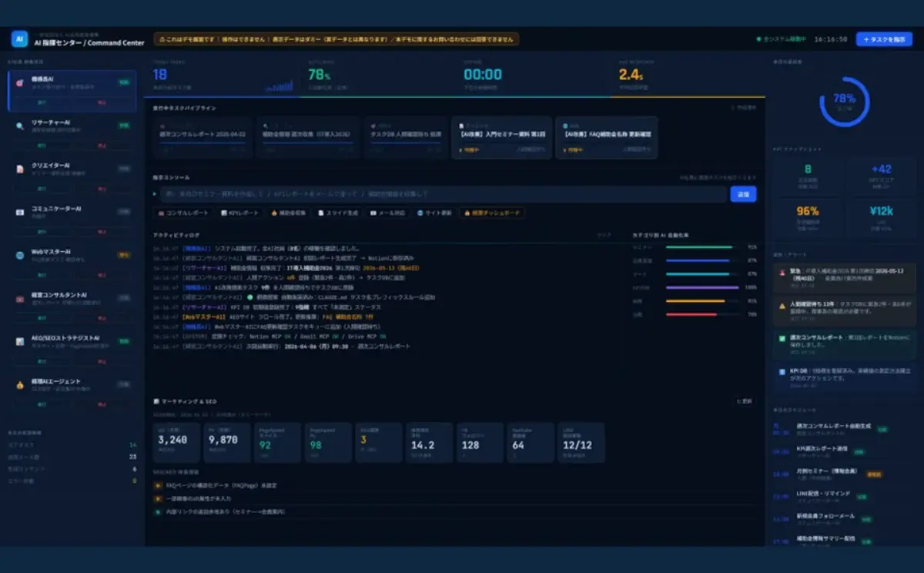Viewport: 924px width, 573px height.
Task: Click the マーケティング & SEO section icon
Action: click(x=156, y=401)
